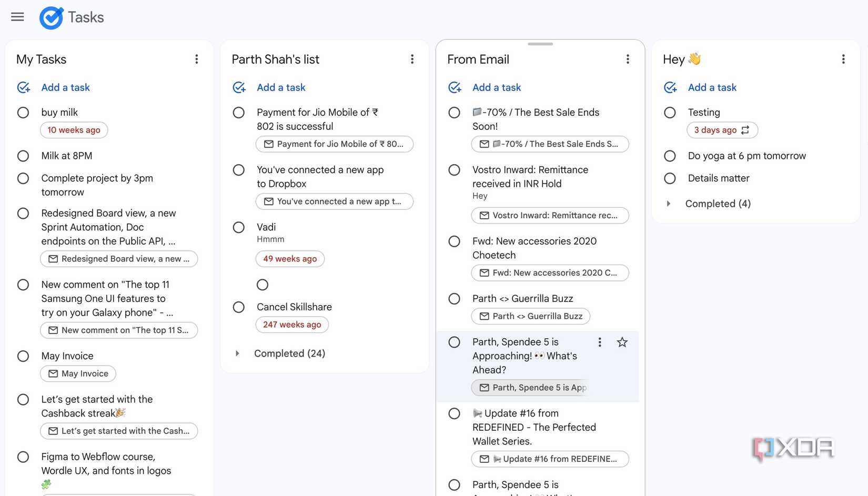Viewport: 868px width, 496px height.
Task: Select the Parth Shah's list title
Action: point(276,59)
